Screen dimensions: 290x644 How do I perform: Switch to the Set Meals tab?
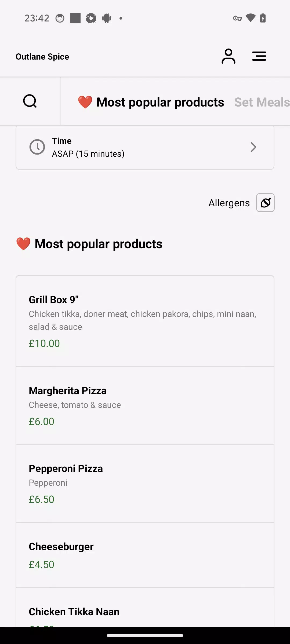click(x=262, y=102)
